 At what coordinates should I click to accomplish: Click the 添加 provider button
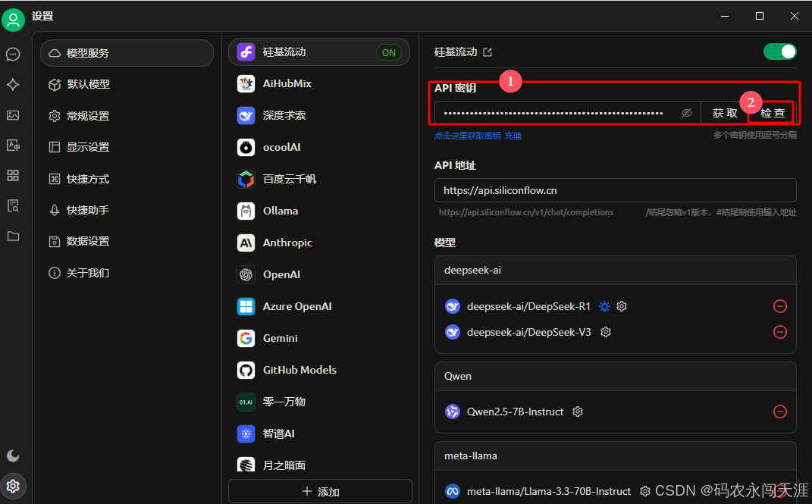(x=320, y=491)
